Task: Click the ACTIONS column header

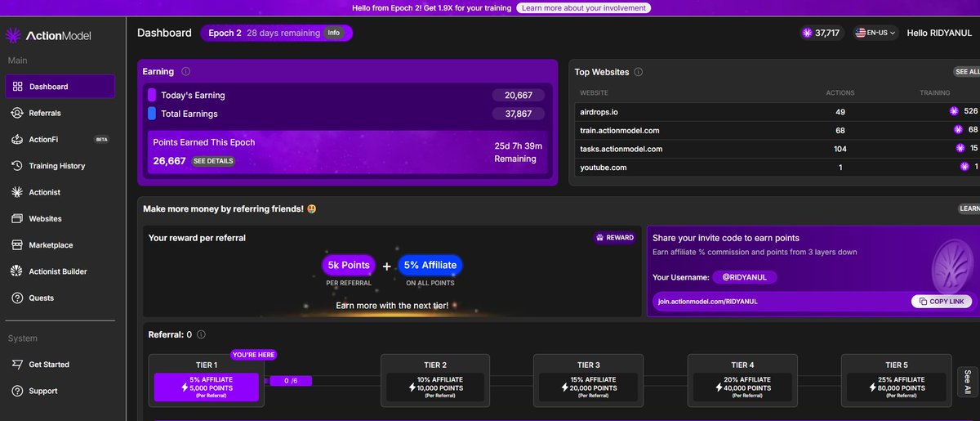Action: click(x=840, y=93)
